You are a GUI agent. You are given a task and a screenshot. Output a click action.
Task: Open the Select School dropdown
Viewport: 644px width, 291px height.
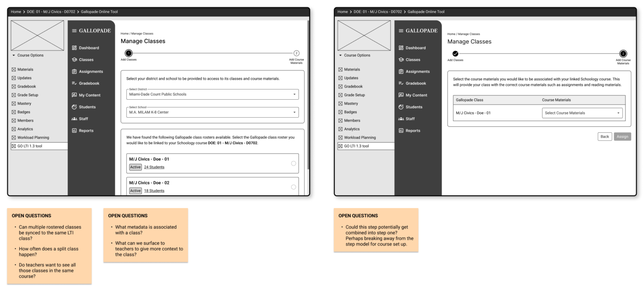213,112
